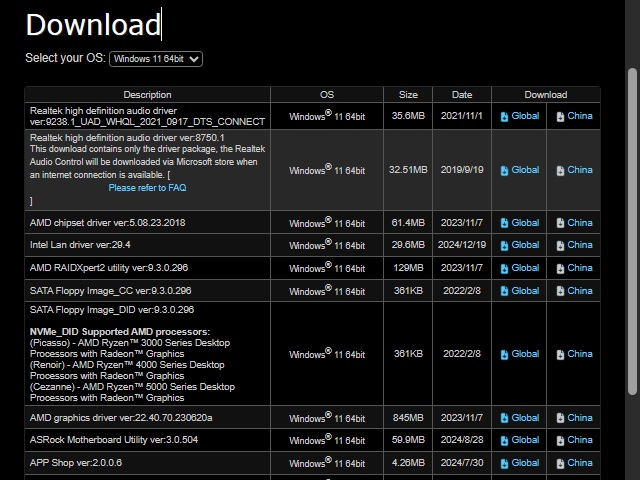Click 'SATA Floppy Image_DID ver:9.3.0.296' text

(x=112, y=310)
